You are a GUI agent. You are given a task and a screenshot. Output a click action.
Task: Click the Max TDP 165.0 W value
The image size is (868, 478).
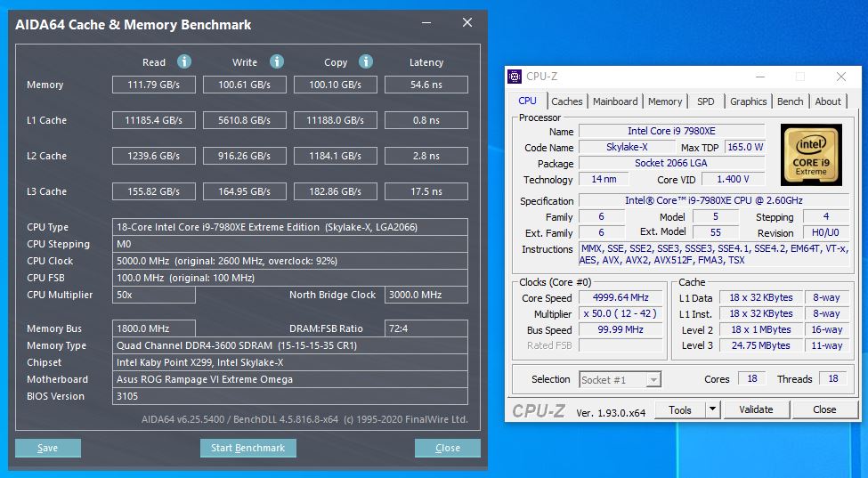745,147
